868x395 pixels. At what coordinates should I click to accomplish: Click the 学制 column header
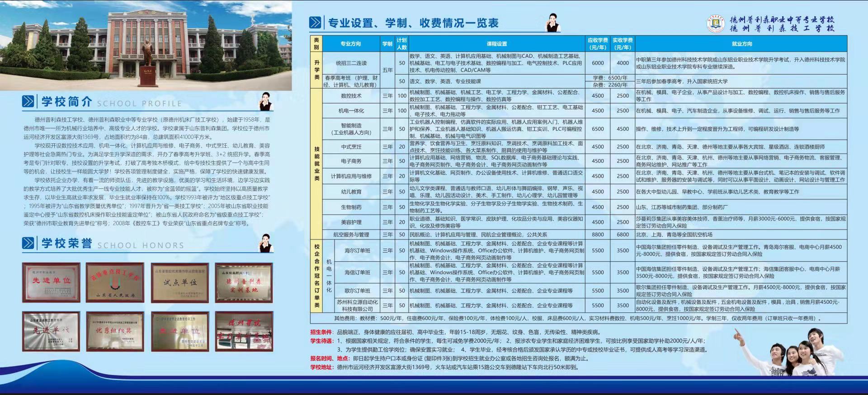pyautogui.click(x=387, y=44)
